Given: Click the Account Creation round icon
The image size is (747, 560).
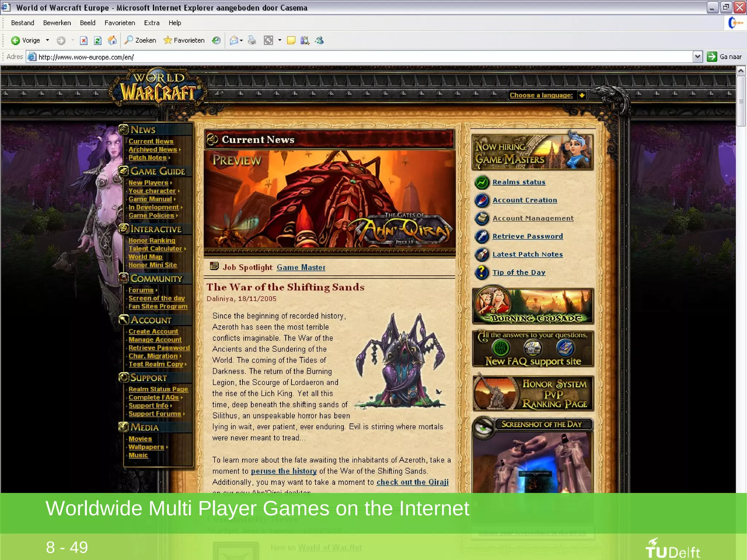Looking at the screenshot, I should [481, 200].
